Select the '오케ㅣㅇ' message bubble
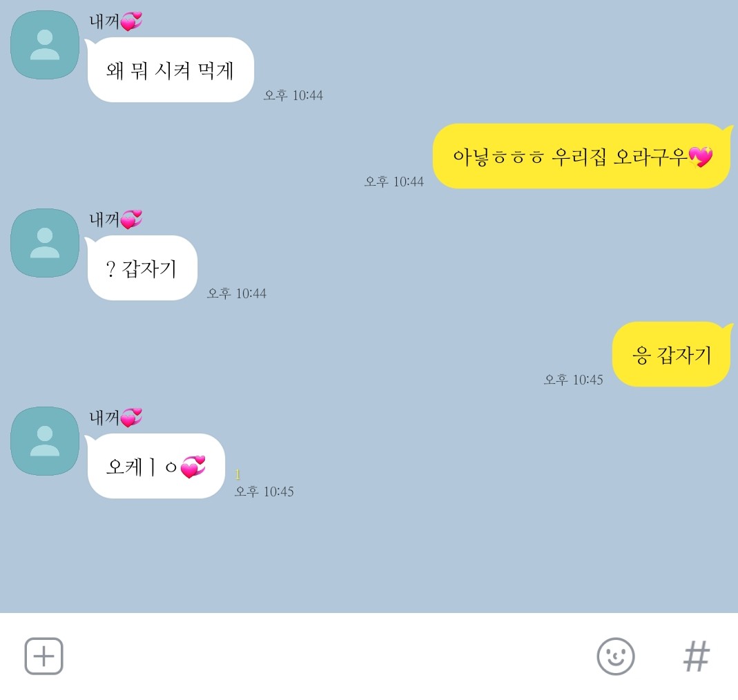738x700 pixels. 156,466
